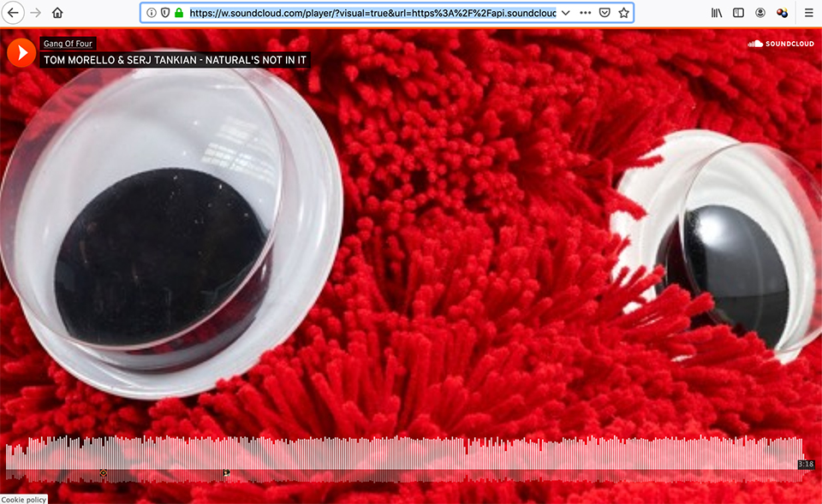Image resolution: width=822 pixels, height=504 pixels.
Task: Show site information from the info icon
Action: tap(152, 13)
